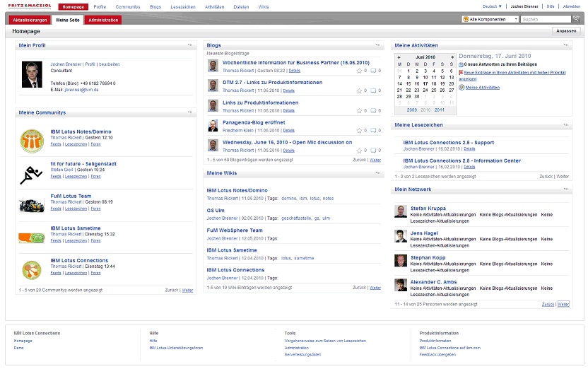The width and height of the screenshot is (588, 369).
Task: Open the jbrenner@fum.de email link
Action: (x=82, y=90)
